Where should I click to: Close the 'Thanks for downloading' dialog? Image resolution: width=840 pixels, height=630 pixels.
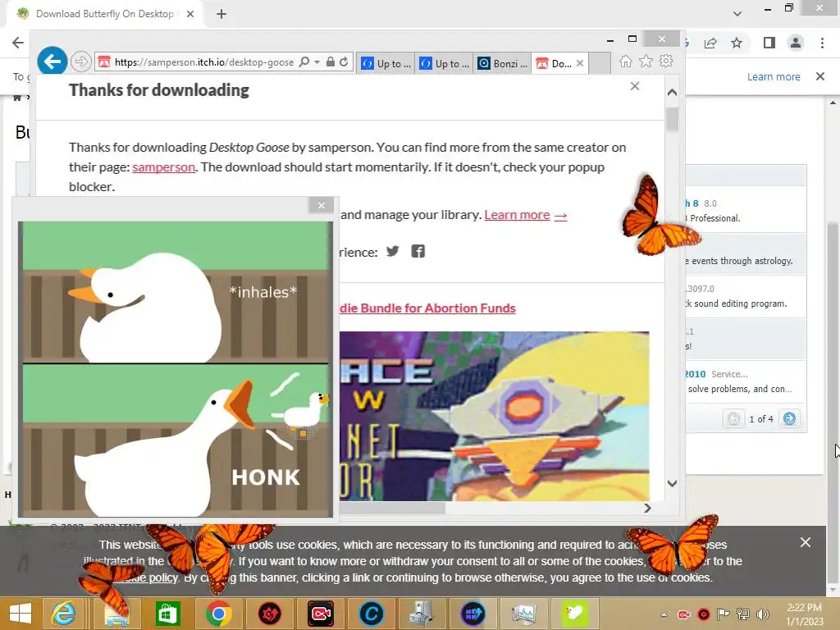coord(635,86)
